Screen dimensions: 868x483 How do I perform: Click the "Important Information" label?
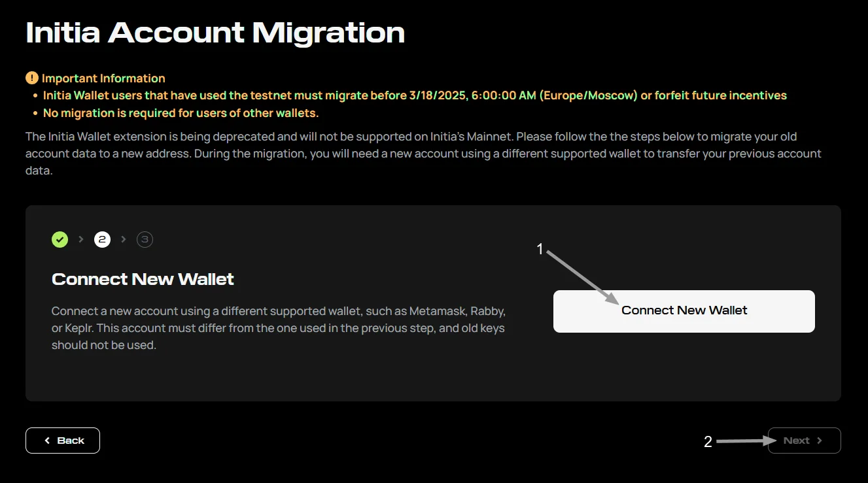pos(103,78)
